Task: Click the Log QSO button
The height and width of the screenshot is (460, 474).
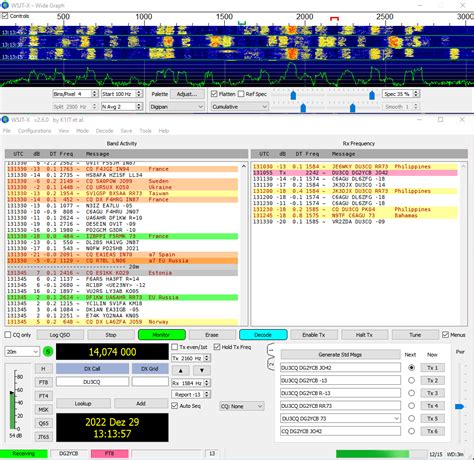Action: click(x=60, y=335)
